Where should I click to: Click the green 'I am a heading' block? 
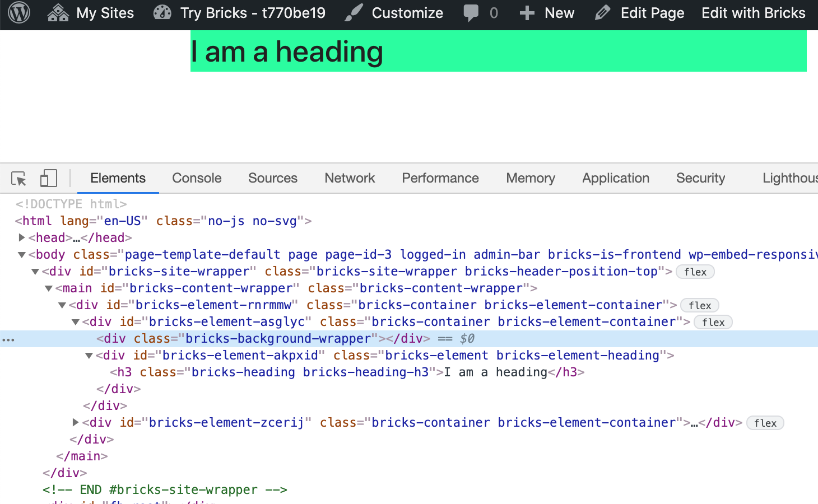pos(498,51)
